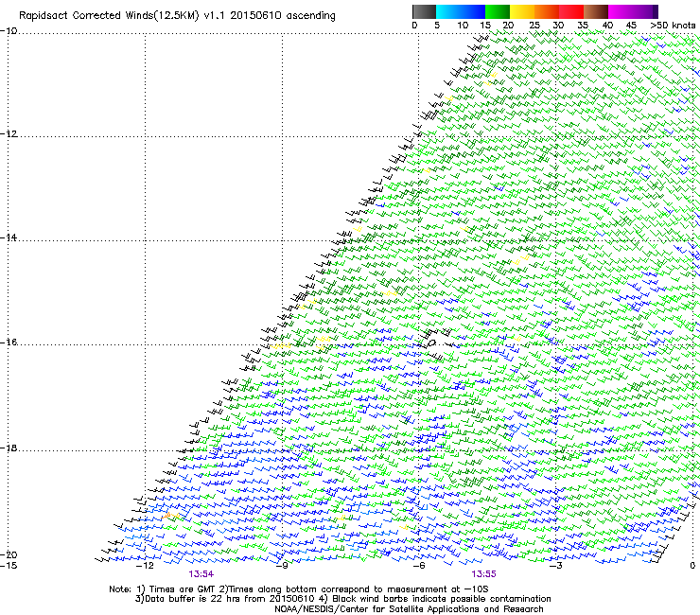This screenshot has width=700, height=615.
Task: Click the brown 35–40 knots legend color
Action: pos(596,11)
